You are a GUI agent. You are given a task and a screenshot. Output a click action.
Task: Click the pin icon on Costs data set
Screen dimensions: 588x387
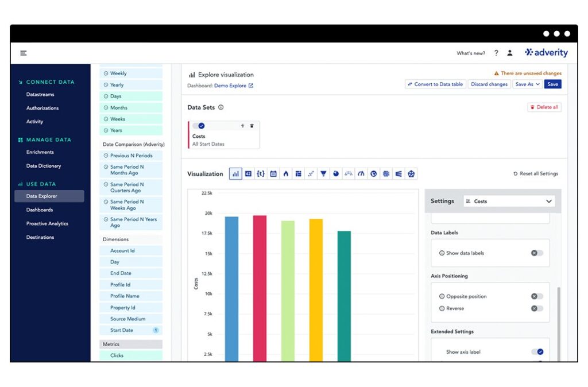243,126
